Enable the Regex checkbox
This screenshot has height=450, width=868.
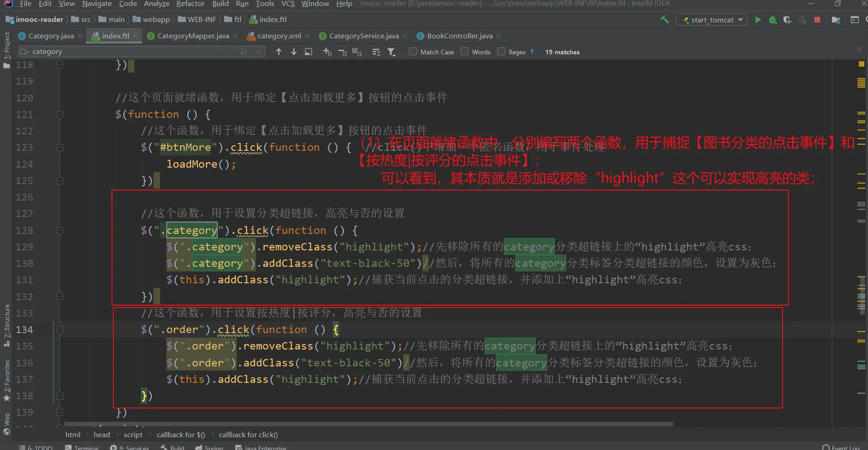[501, 52]
